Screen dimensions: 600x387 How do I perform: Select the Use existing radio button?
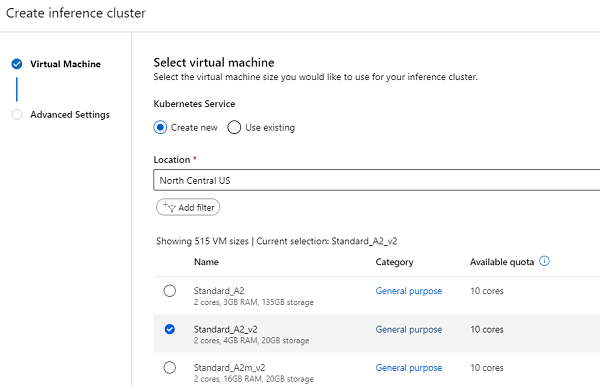coord(234,127)
